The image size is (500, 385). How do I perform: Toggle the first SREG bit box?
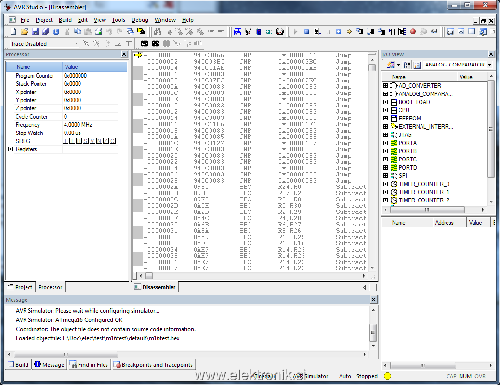[x=66, y=141]
